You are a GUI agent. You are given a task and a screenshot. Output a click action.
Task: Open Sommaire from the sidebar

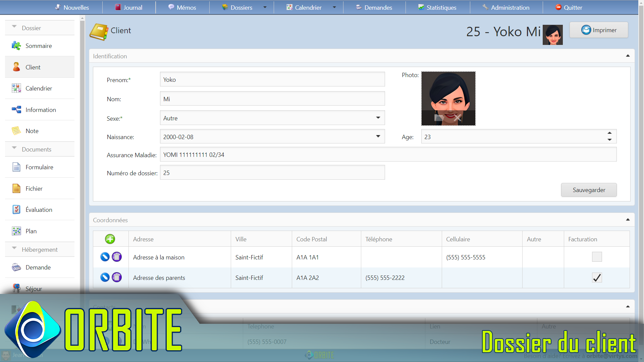tap(40, 46)
